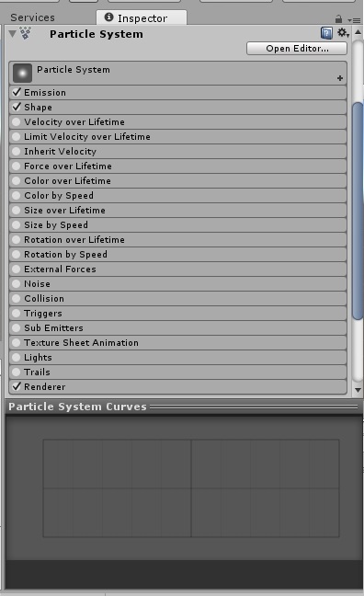Expand the Texture Sheet Animation label
The width and height of the screenshot is (364, 596).
81,343
